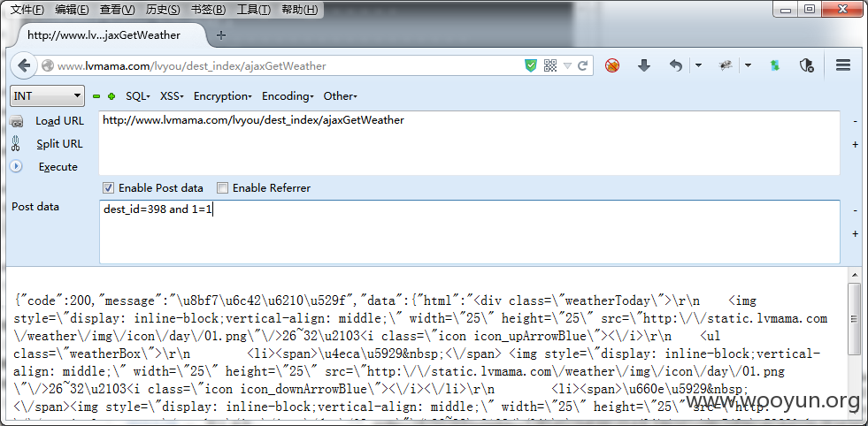Open the Downloads arrow icon
The width and height of the screenshot is (868, 426).
point(643,65)
